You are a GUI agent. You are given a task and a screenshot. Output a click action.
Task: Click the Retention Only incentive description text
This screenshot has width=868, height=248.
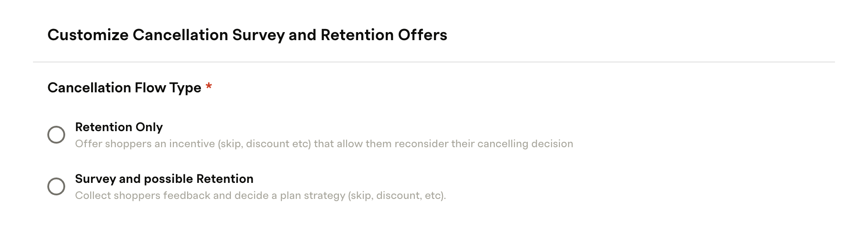324,144
